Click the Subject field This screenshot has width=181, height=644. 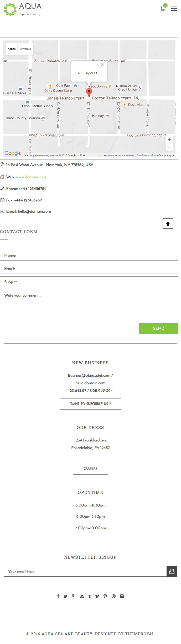[x=89, y=282]
